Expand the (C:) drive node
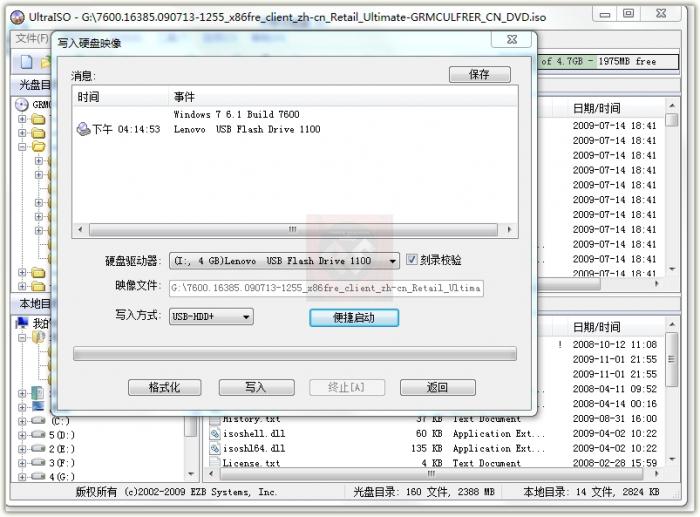700x517 pixels. 22,421
